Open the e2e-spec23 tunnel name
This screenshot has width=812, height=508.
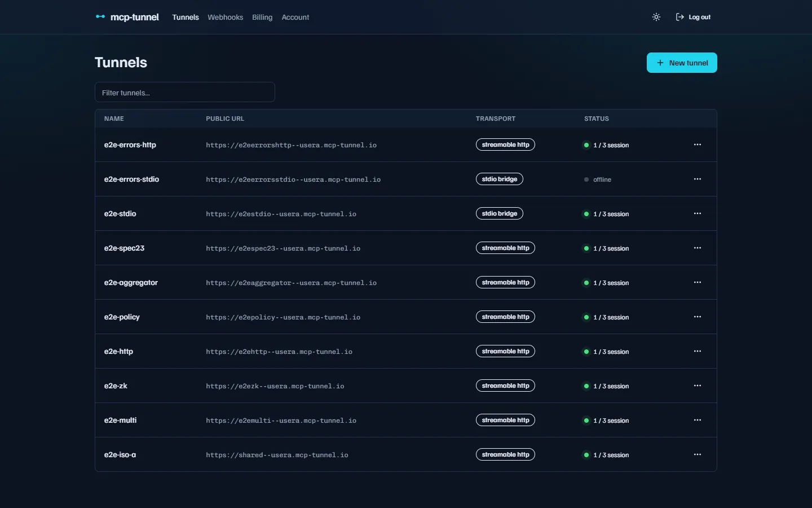(124, 248)
